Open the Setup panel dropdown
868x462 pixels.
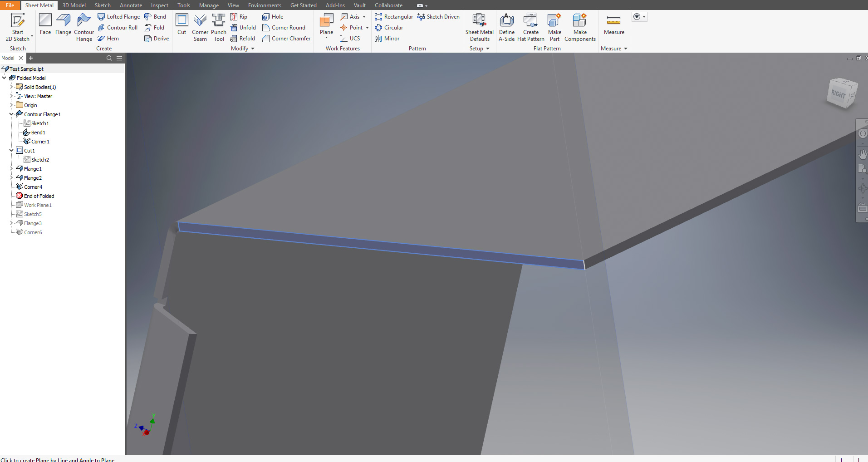(x=480, y=49)
